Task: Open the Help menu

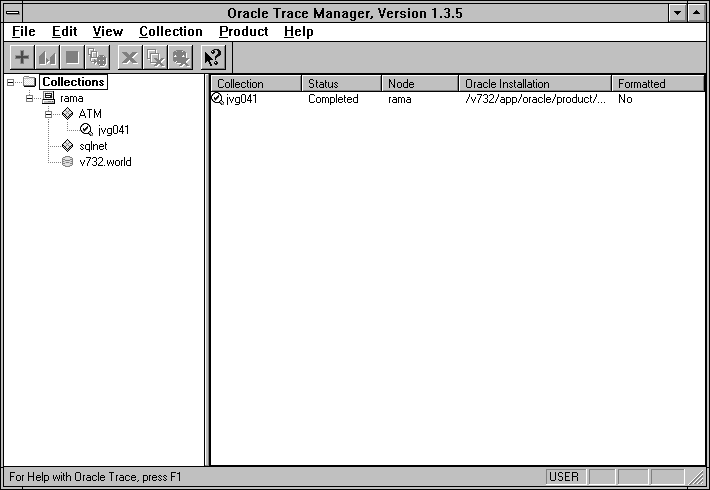Action: pos(299,32)
